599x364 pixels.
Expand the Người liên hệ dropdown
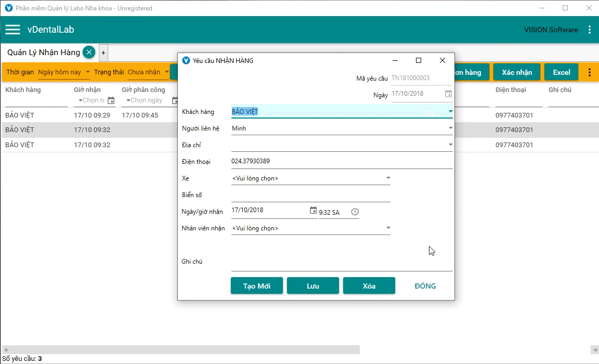pyautogui.click(x=451, y=128)
